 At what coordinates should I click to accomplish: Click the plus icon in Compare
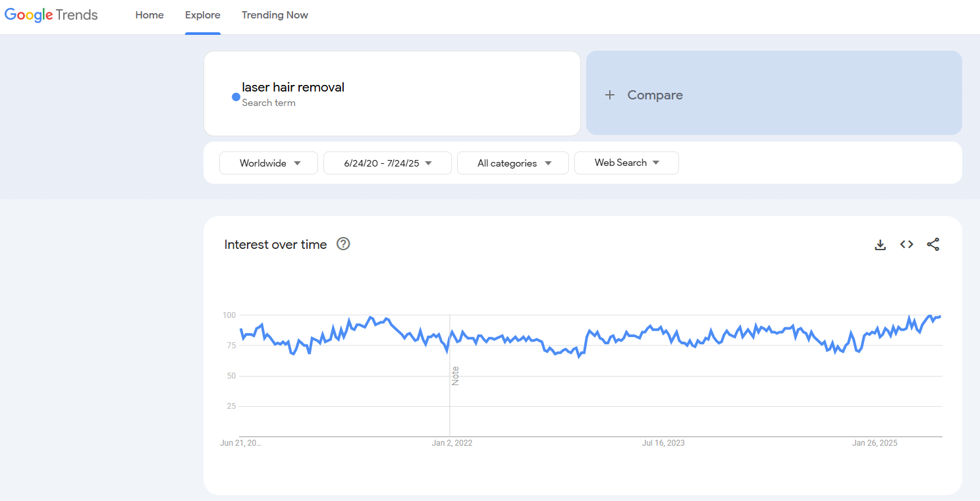[x=610, y=95]
